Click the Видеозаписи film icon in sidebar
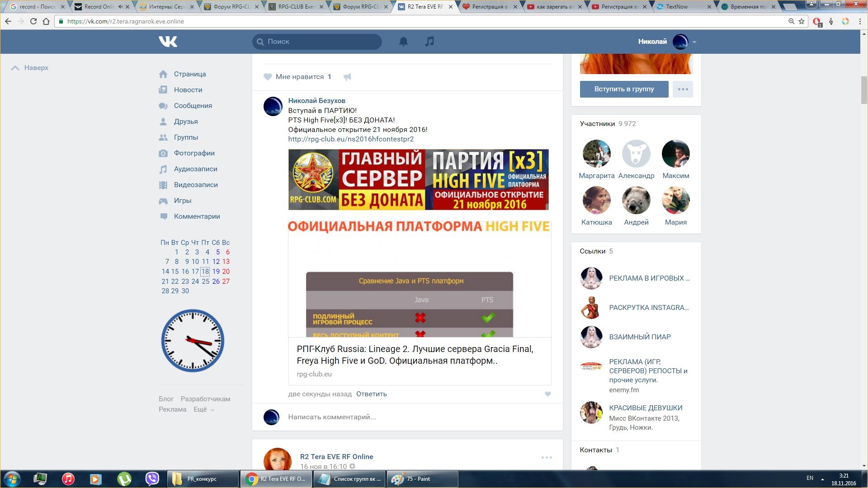 [163, 185]
